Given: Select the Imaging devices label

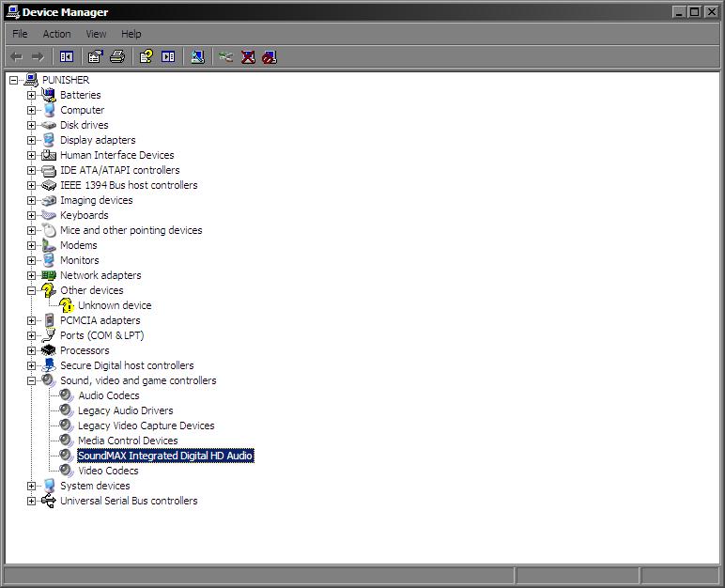Looking at the screenshot, I should [97, 200].
